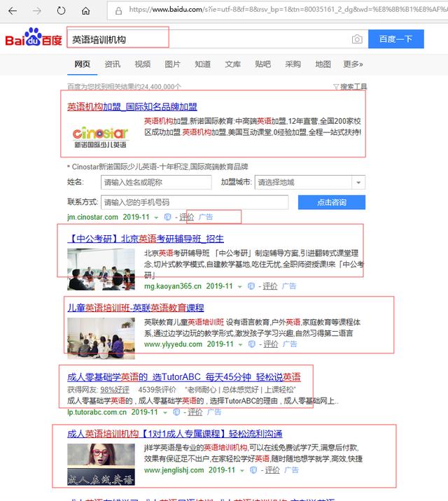The image size is (448, 501).
Task: Click the 98%好评 rating link
Action: coord(115,390)
